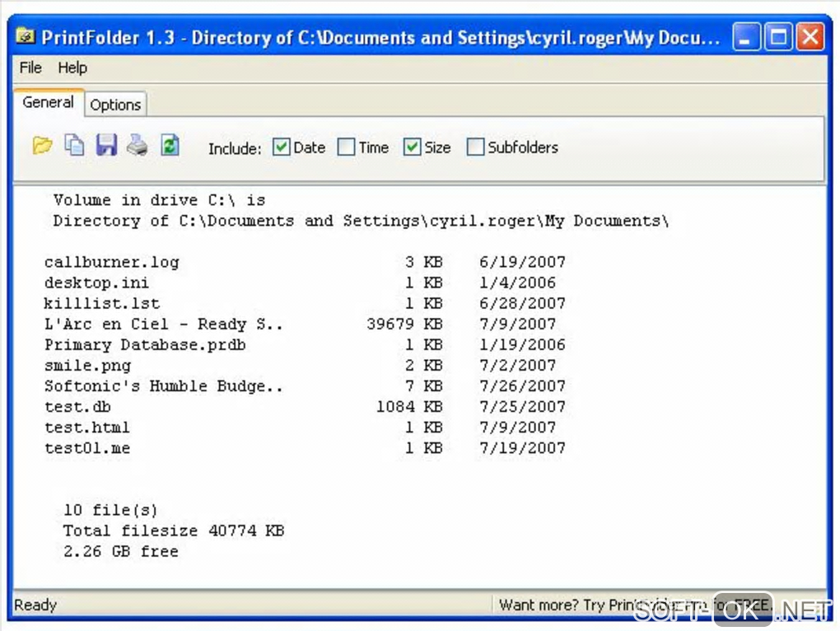Open the File menu
The image size is (840, 631).
tap(30, 68)
